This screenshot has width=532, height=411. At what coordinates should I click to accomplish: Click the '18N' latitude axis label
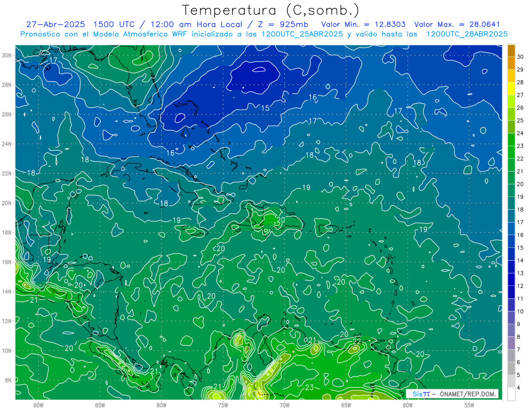(x=7, y=232)
